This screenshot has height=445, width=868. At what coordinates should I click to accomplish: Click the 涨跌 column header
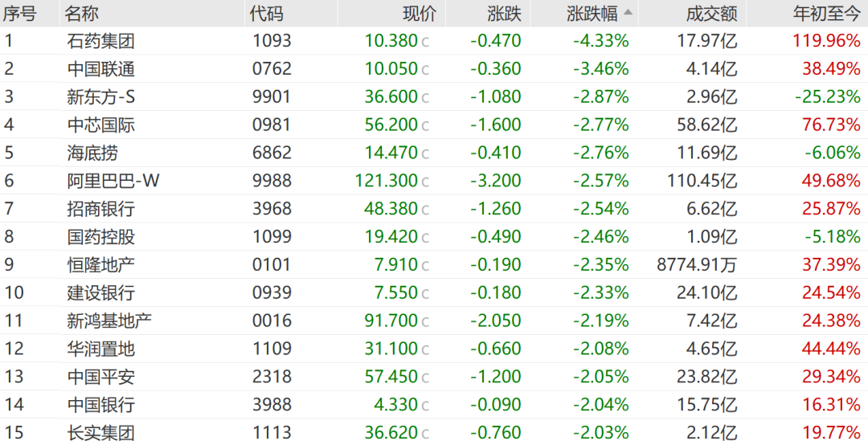tap(504, 14)
